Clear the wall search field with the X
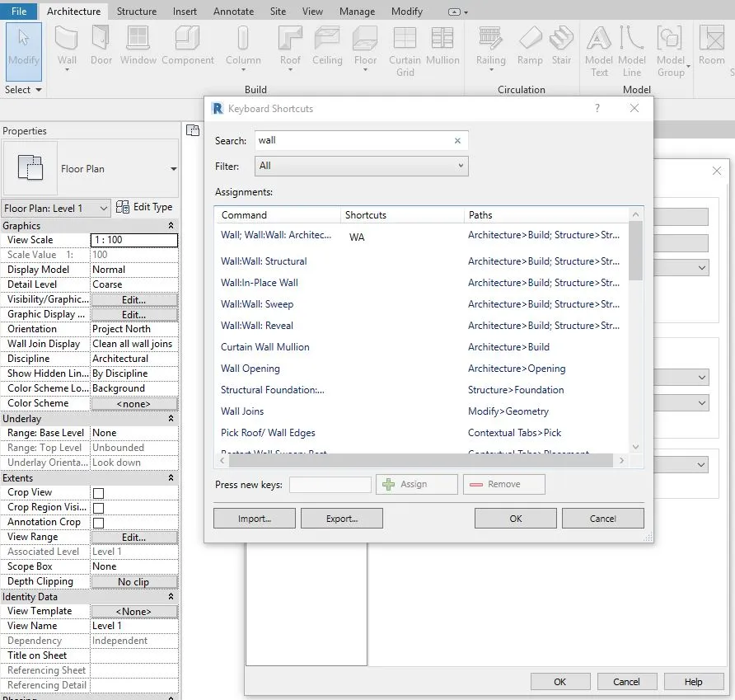The image size is (735, 700). point(457,140)
